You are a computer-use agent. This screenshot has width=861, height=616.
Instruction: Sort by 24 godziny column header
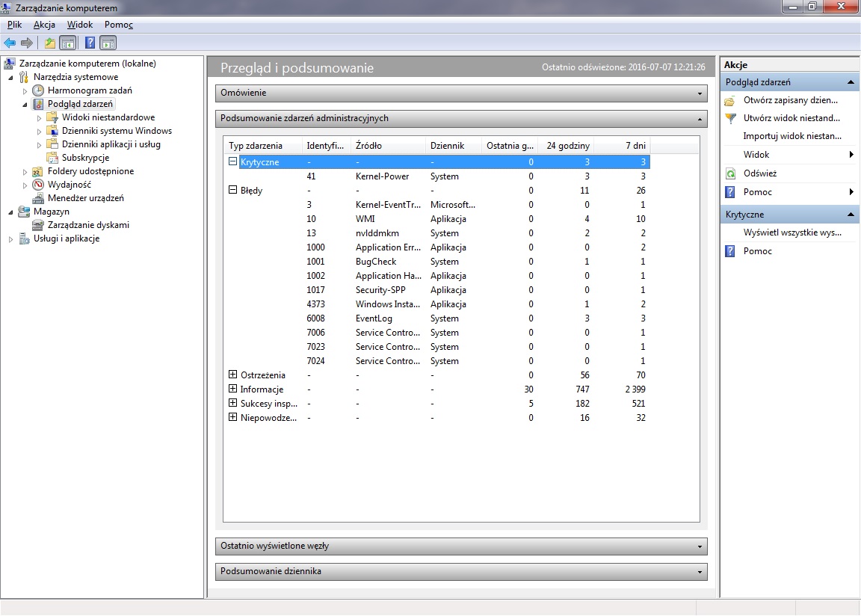coord(566,146)
